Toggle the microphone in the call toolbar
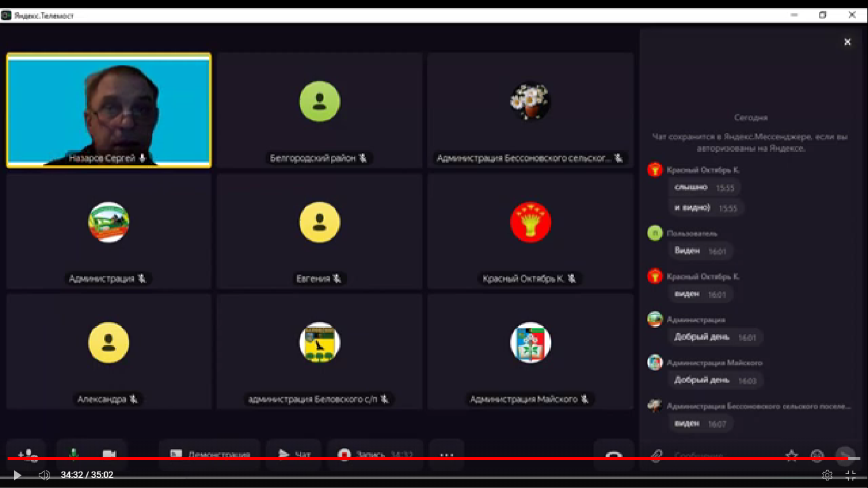868x488 pixels. [x=74, y=453]
